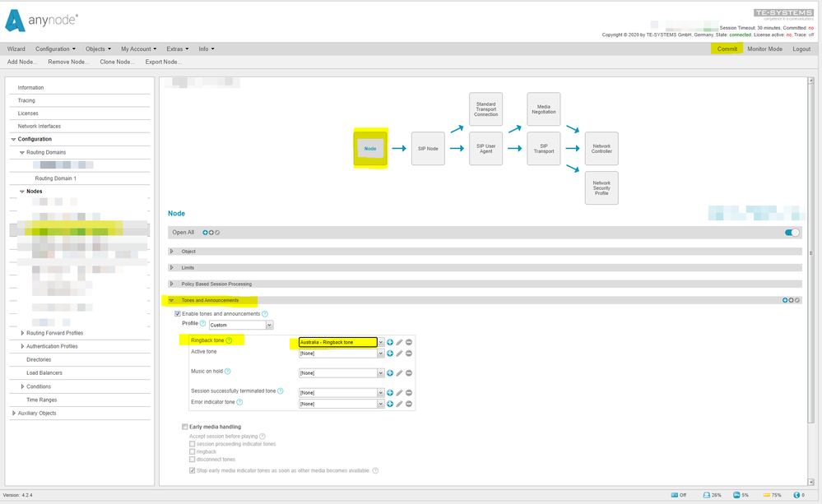The image size is (822, 504).
Task: Open help icon beside Music on hold
Action: click(228, 372)
